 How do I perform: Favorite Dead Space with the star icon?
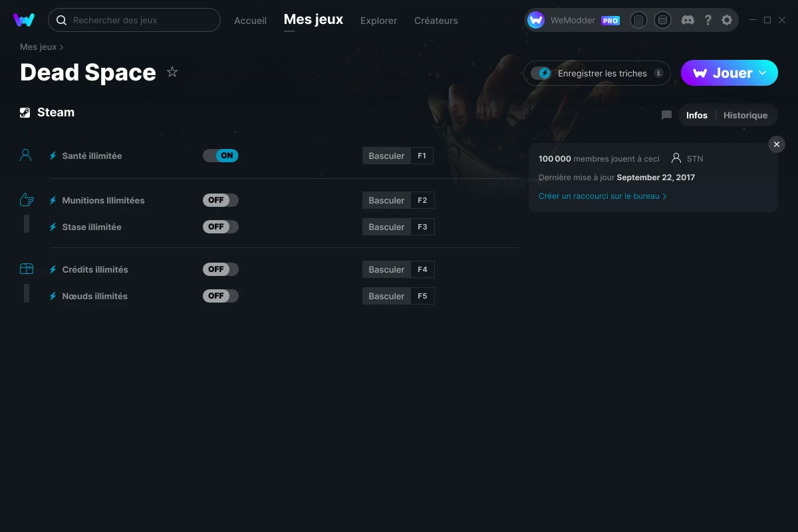pos(172,72)
